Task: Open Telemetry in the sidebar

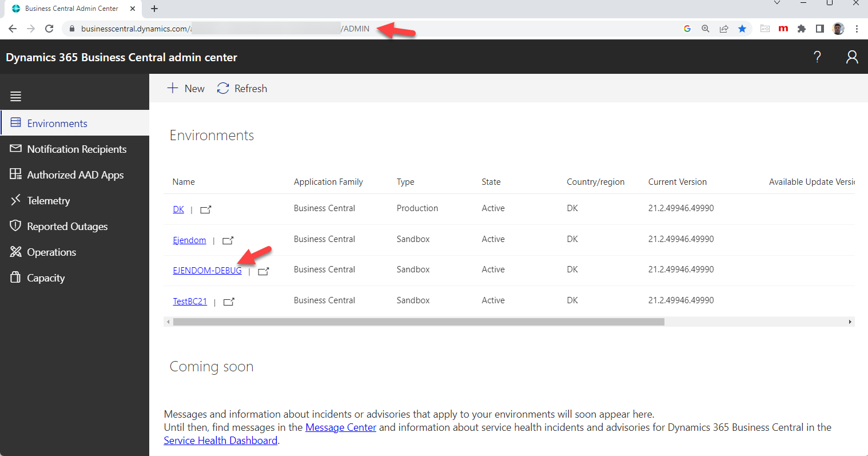Action: click(75, 200)
